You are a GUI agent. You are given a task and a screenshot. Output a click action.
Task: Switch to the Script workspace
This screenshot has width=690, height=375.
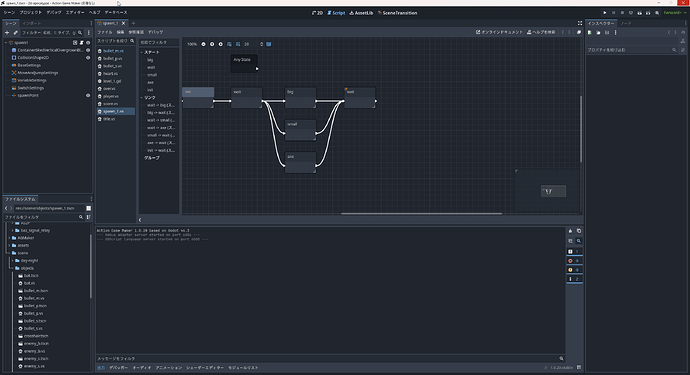(x=336, y=13)
